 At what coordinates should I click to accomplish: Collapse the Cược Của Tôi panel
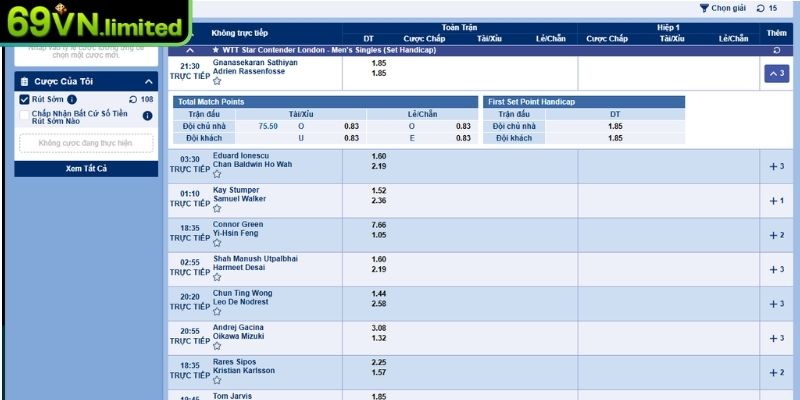point(148,81)
